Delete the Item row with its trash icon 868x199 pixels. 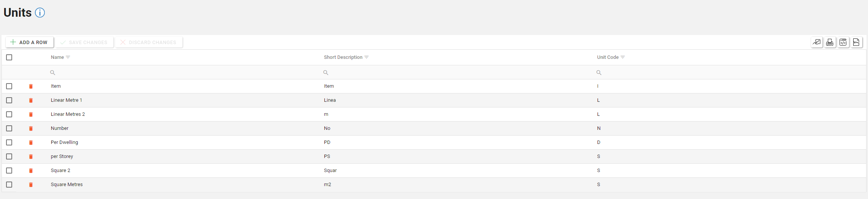pyautogui.click(x=31, y=86)
